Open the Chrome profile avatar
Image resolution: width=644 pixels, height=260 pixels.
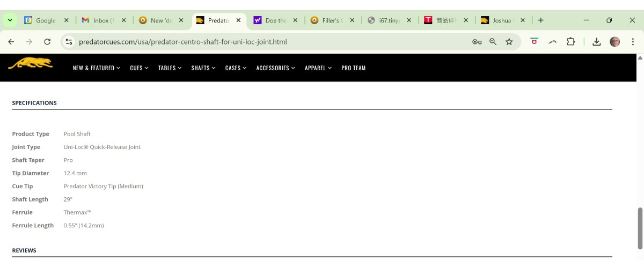tap(614, 42)
